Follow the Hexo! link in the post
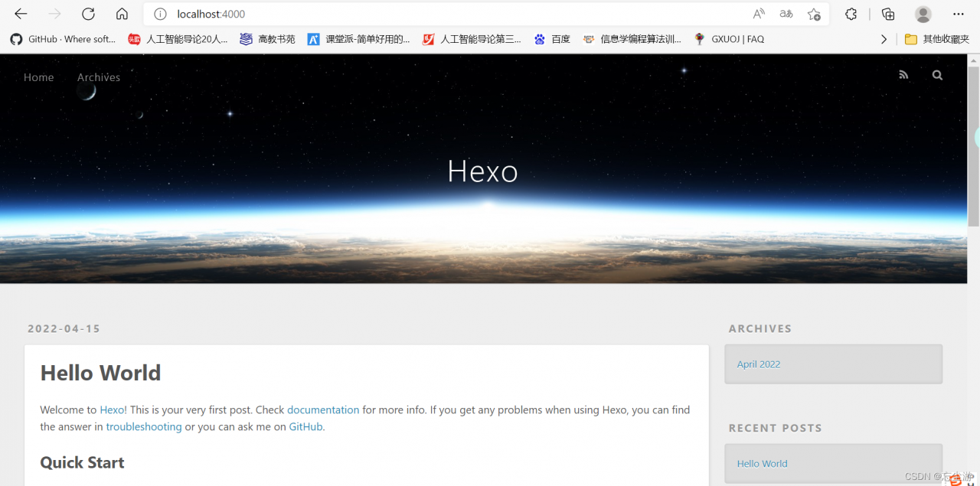 click(113, 409)
